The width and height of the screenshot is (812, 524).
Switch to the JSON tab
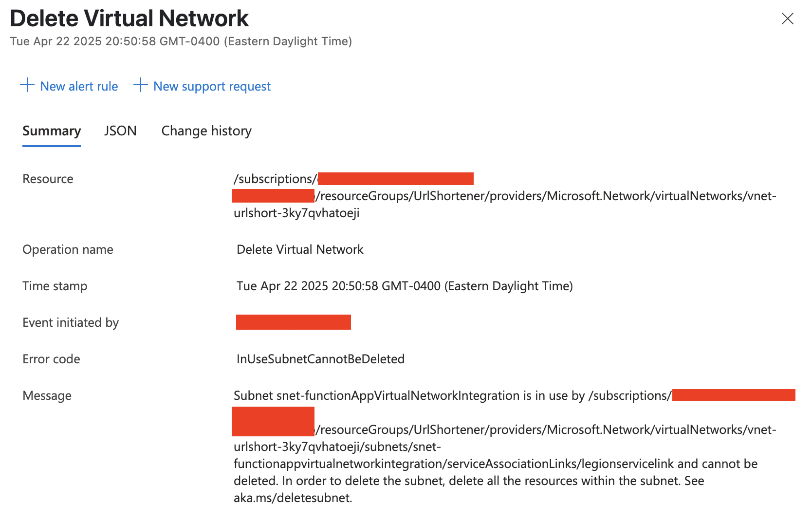pyautogui.click(x=120, y=131)
